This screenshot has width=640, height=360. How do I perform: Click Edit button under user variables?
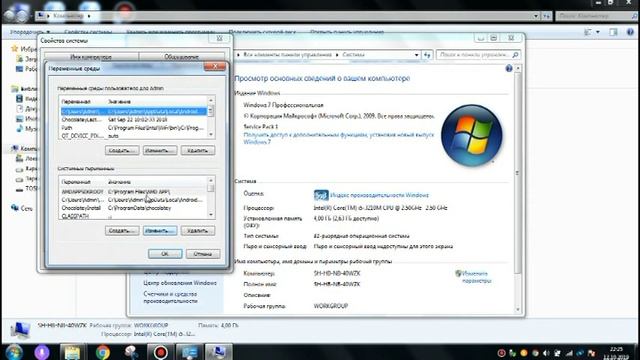pyautogui.click(x=160, y=150)
